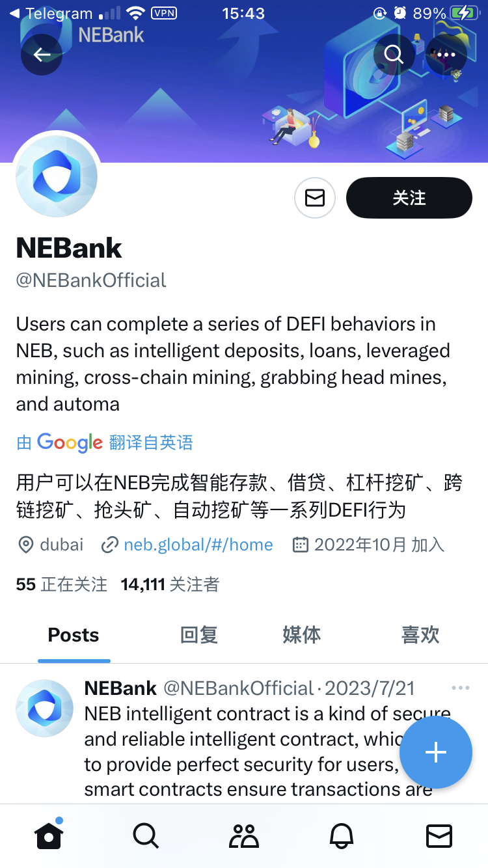488x868 pixels.
Task: Open Messages envelope in bottom navigation
Action: pos(439,835)
